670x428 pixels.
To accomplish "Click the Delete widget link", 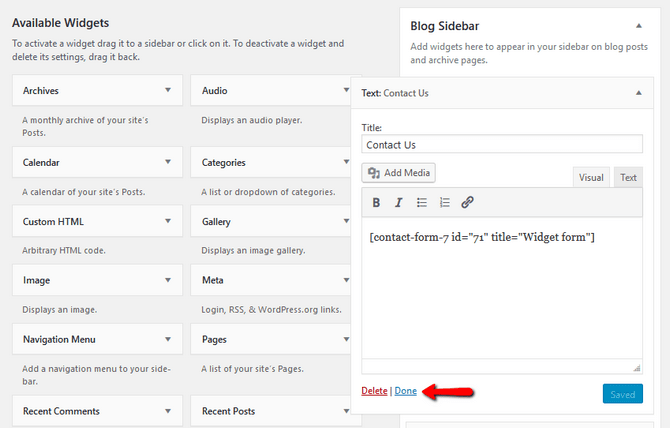I will tap(374, 391).
